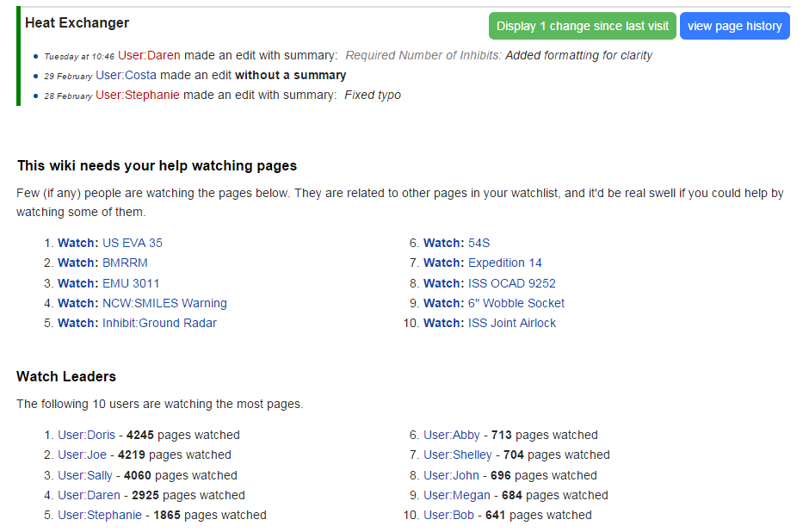Screen dimensions: 809x532
Task: Open the 54S page link
Action: 479,243
